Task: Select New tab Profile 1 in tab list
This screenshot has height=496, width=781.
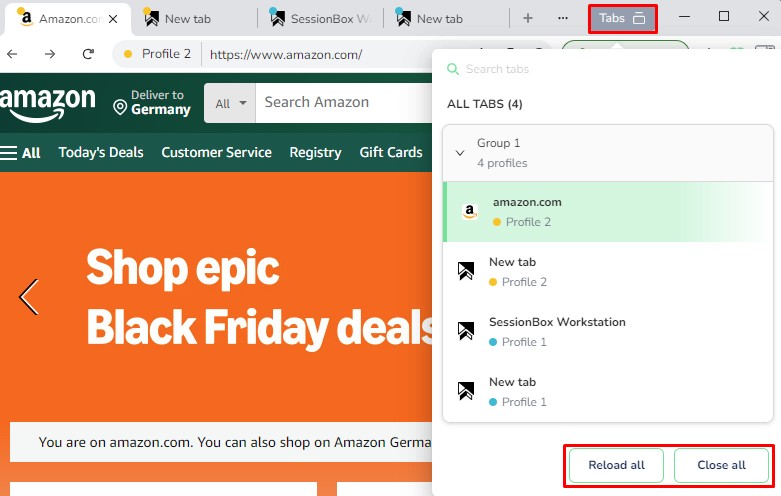Action: point(608,392)
